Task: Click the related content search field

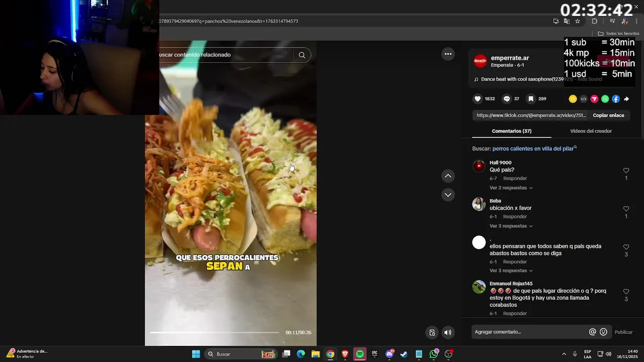Action: pos(225,55)
